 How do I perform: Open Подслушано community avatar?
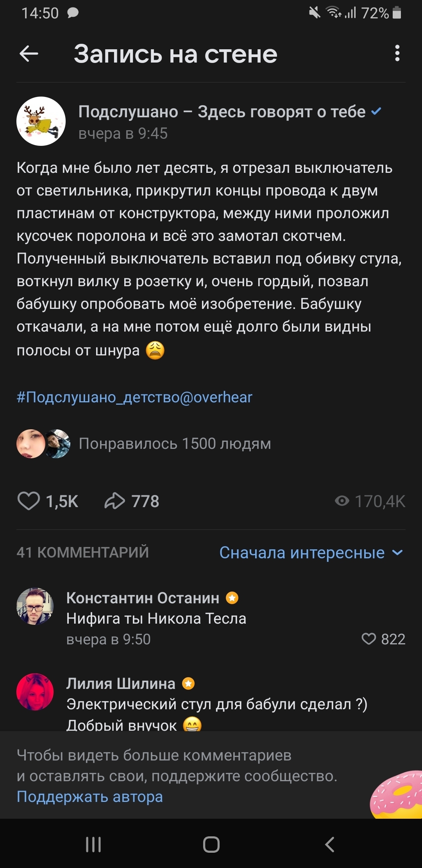click(x=41, y=121)
